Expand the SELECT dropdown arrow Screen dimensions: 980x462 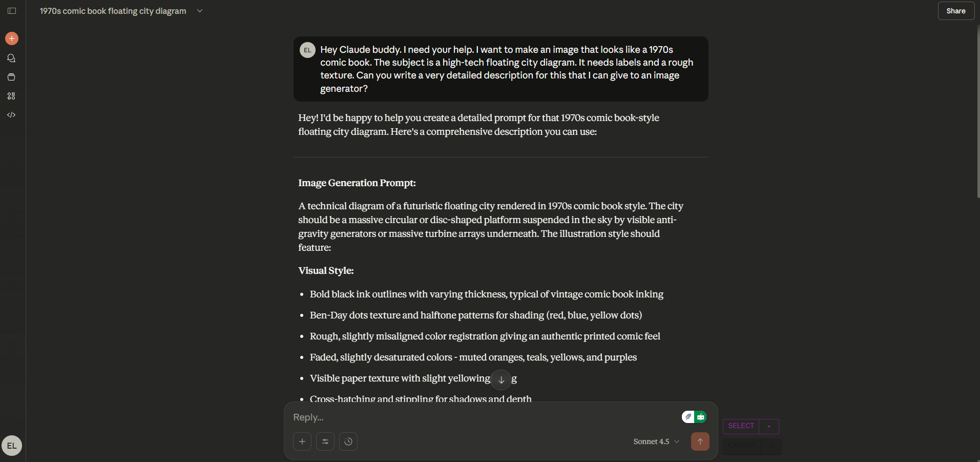769,426
